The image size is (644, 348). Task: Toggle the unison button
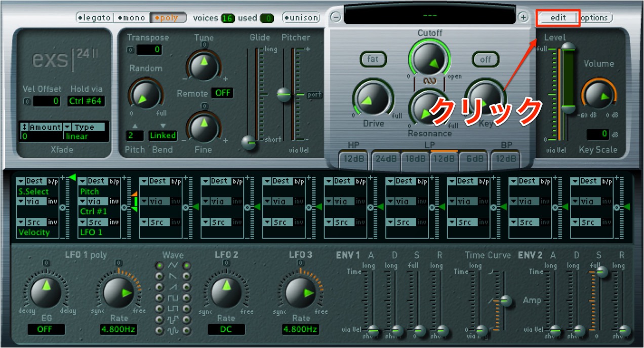[302, 18]
